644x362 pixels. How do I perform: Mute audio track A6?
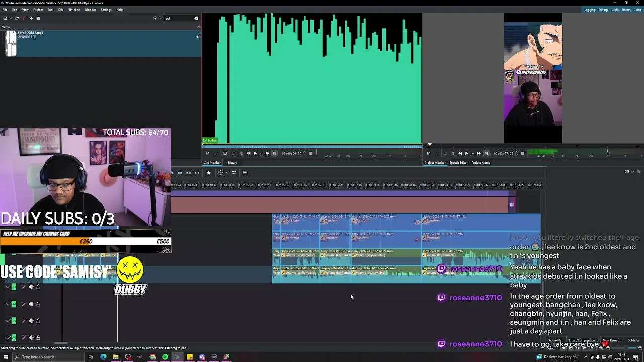tap(31, 337)
